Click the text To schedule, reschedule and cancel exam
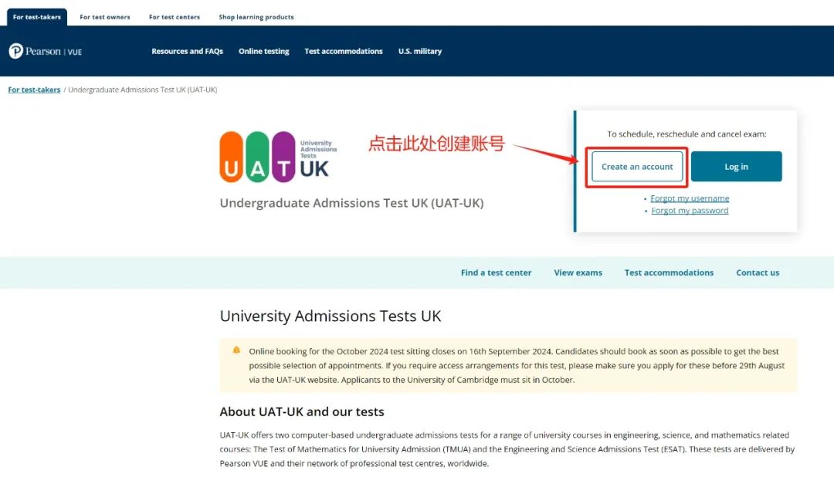The width and height of the screenshot is (834, 504). pyautogui.click(x=687, y=134)
